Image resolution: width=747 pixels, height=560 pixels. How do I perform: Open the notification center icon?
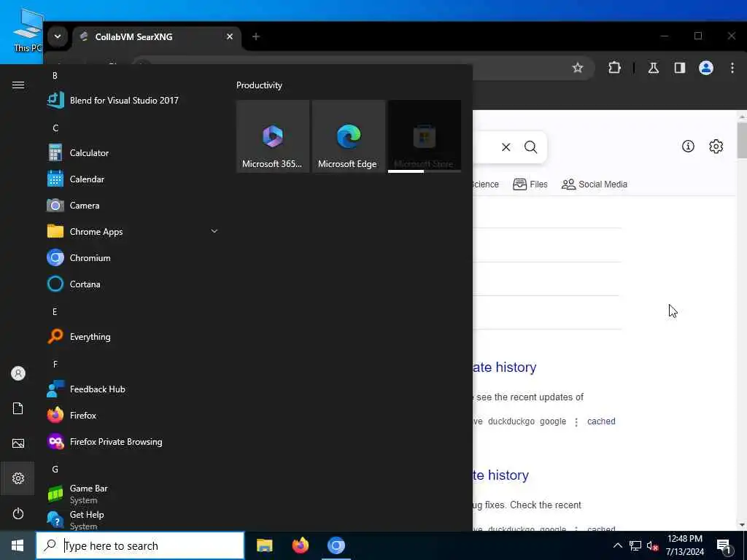pyautogui.click(x=724, y=545)
